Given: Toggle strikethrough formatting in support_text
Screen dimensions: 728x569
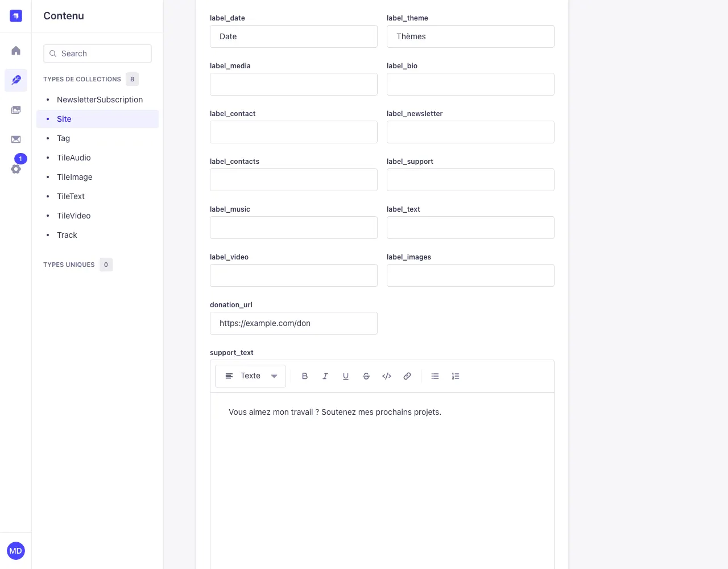Looking at the screenshot, I should click(x=366, y=376).
